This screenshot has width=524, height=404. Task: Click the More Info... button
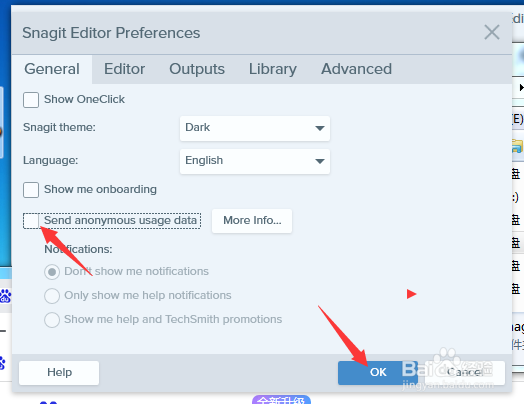pos(252,221)
